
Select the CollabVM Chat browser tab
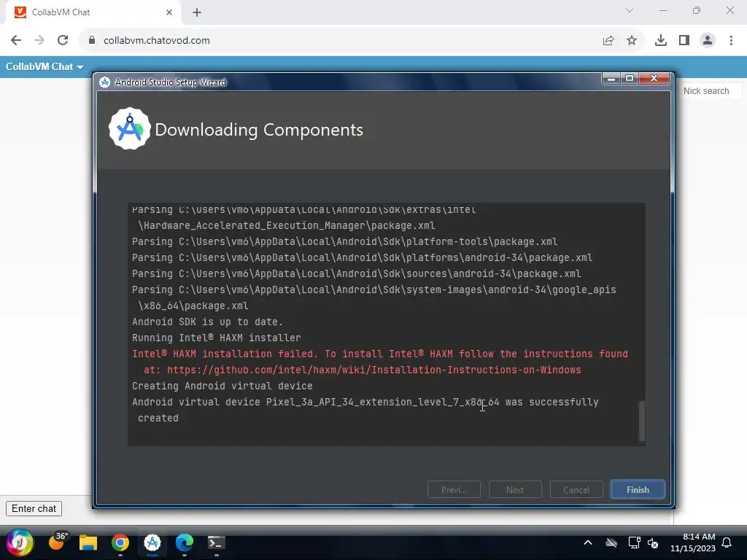click(x=93, y=12)
